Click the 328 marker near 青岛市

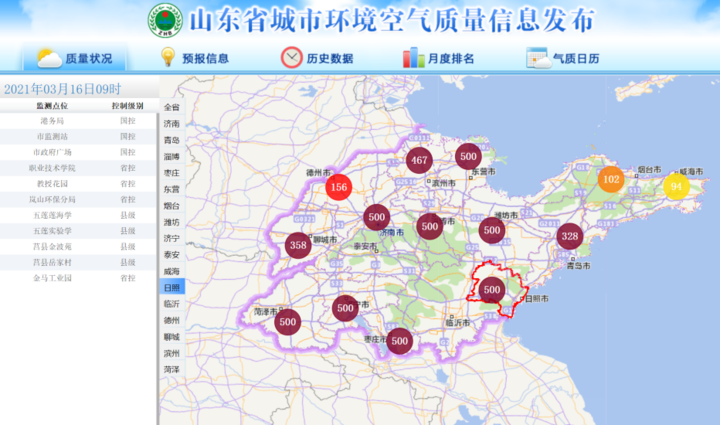coord(569,236)
